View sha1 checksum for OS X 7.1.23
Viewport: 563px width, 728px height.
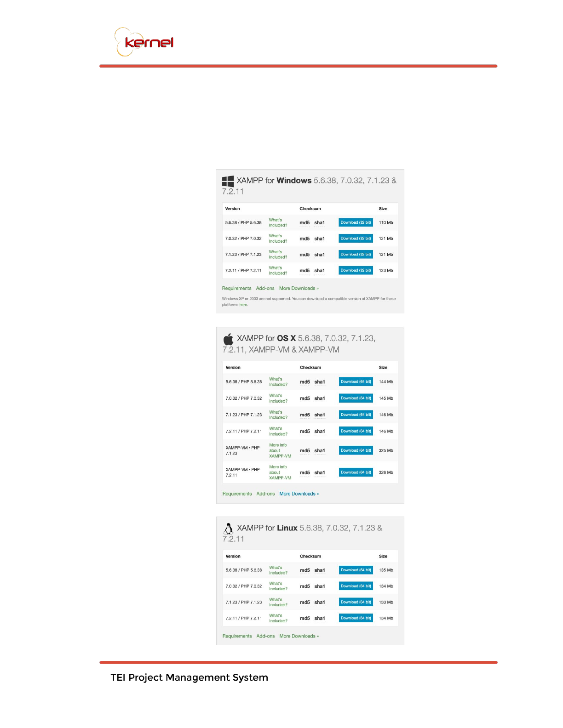[320, 415]
